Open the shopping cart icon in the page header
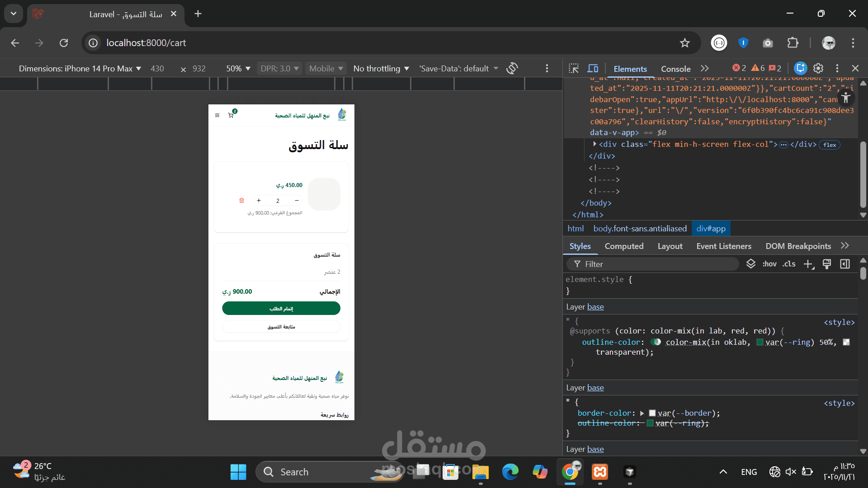The image size is (868, 488). point(231,115)
